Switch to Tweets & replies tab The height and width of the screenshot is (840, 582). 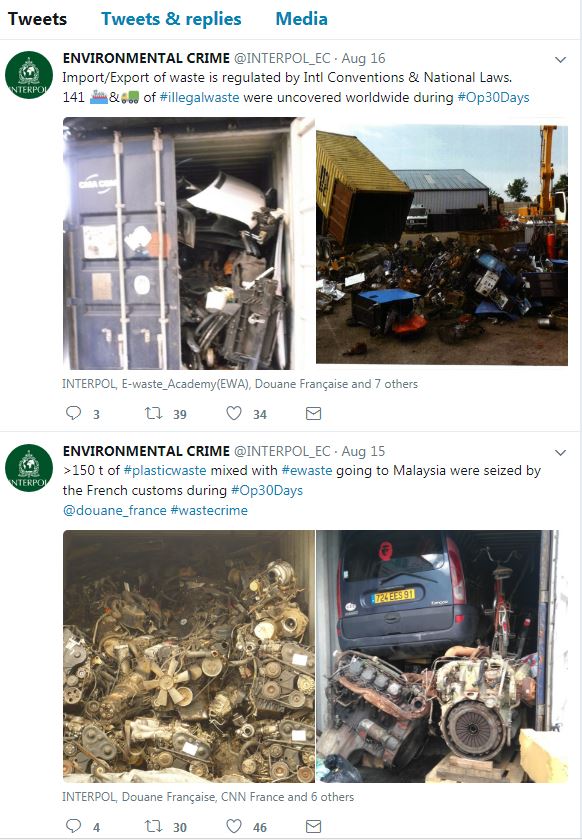171,19
